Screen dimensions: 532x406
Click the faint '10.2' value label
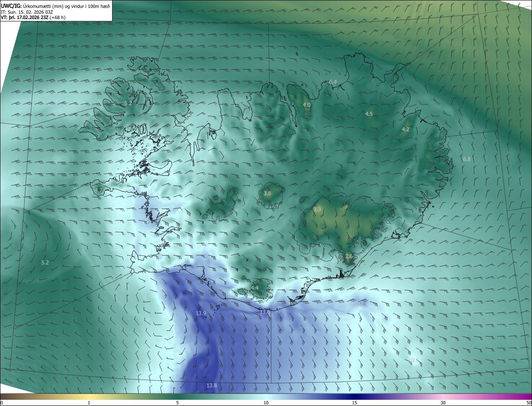[x=414, y=360]
